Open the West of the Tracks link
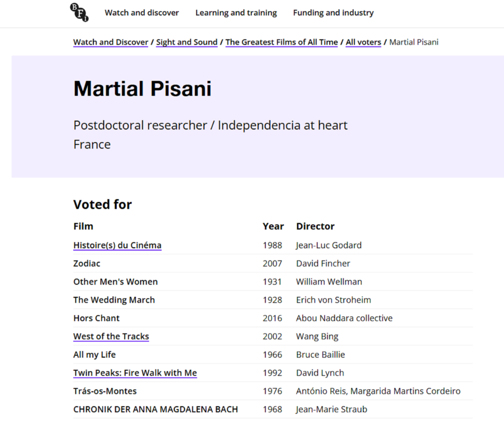The width and height of the screenshot is (504, 424). click(111, 336)
